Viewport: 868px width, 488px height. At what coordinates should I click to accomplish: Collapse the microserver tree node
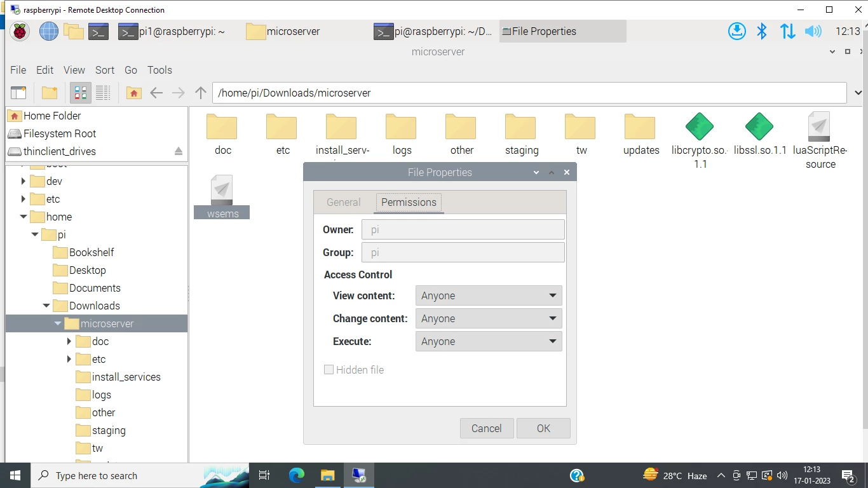tap(58, 323)
